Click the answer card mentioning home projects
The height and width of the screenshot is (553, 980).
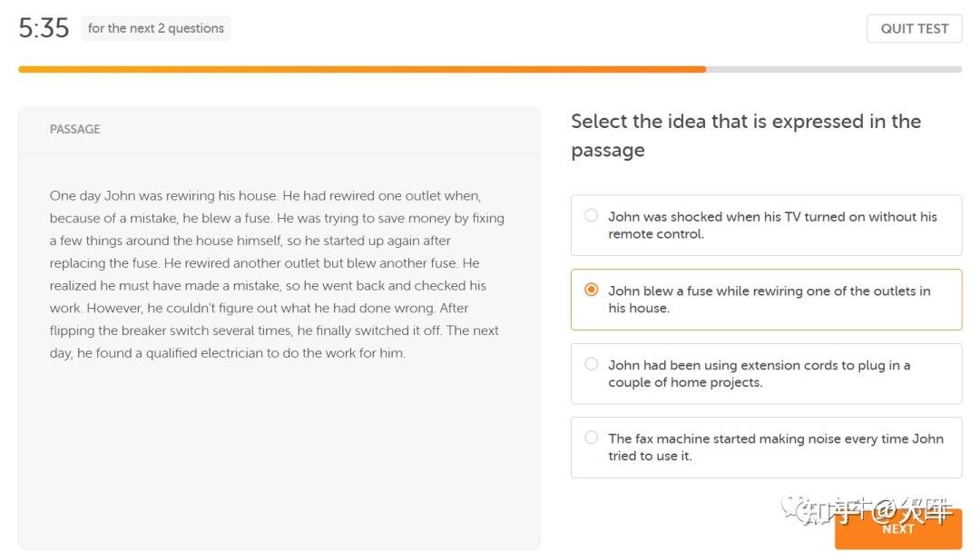click(766, 374)
